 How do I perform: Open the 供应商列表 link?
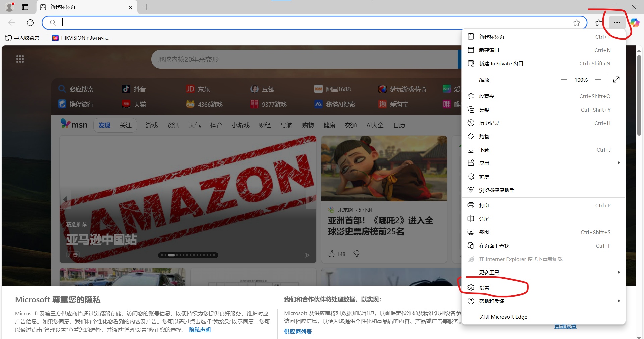tap(298, 331)
